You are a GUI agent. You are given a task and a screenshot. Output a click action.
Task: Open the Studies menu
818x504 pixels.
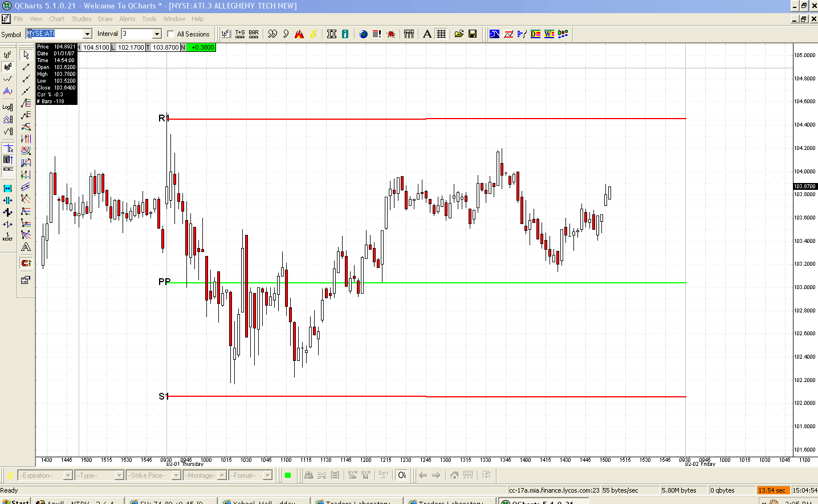point(82,19)
